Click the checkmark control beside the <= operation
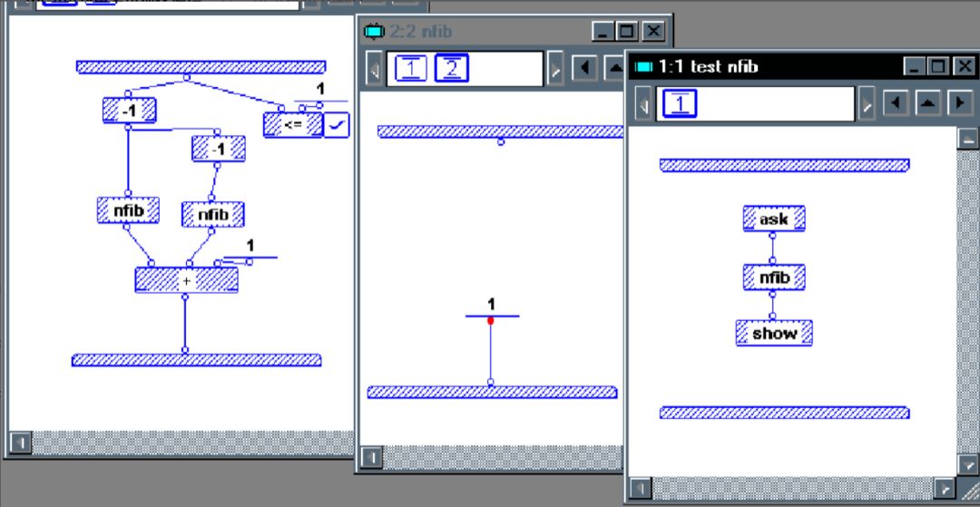This screenshot has height=507, width=980. click(x=337, y=125)
